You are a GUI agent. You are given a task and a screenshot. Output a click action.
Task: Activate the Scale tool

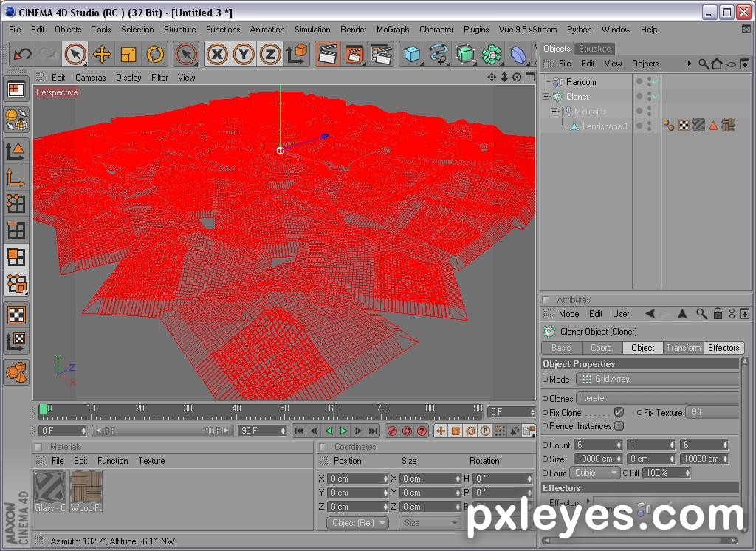point(128,54)
